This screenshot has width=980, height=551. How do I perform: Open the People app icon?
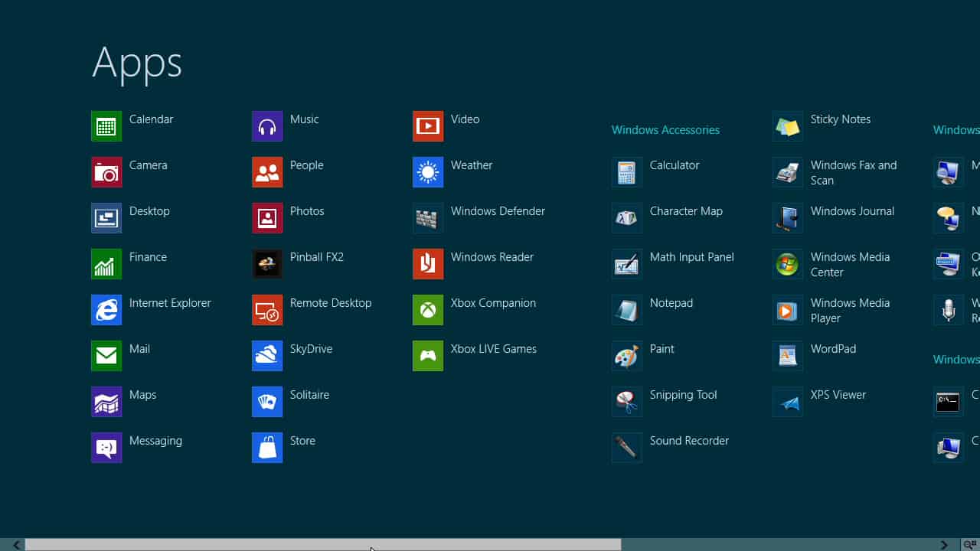(267, 172)
